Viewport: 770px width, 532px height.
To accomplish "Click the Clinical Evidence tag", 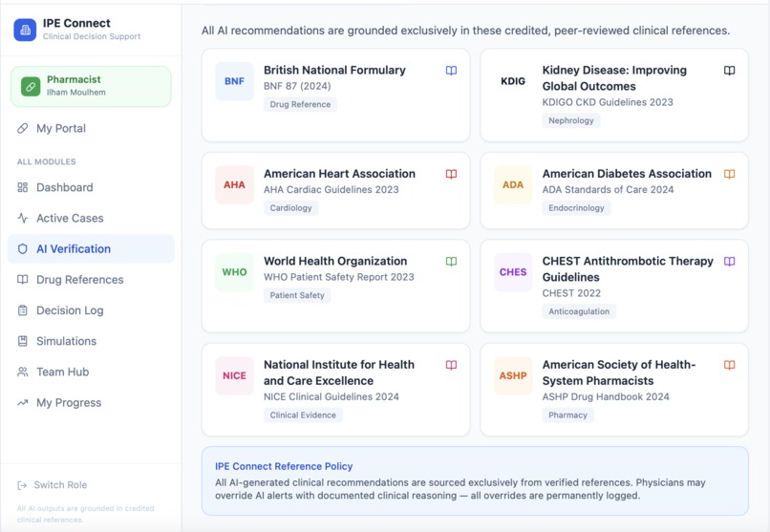I will (x=303, y=415).
